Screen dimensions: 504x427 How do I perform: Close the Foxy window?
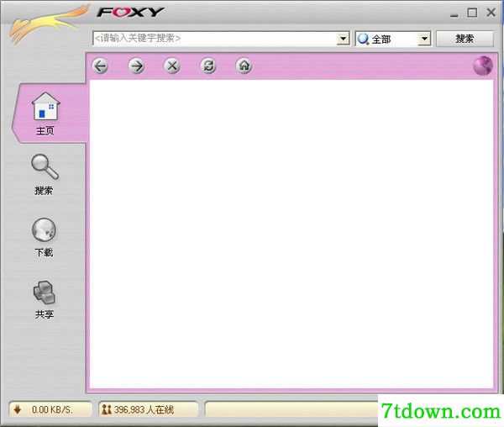pos(491,13)
